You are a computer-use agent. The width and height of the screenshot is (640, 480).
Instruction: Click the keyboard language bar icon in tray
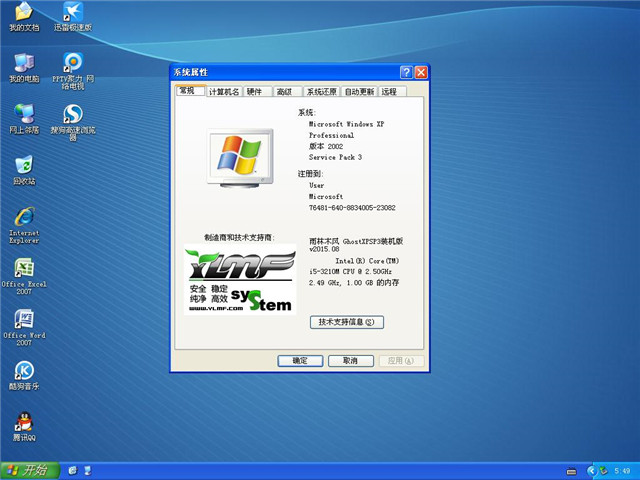pos(571,472)
